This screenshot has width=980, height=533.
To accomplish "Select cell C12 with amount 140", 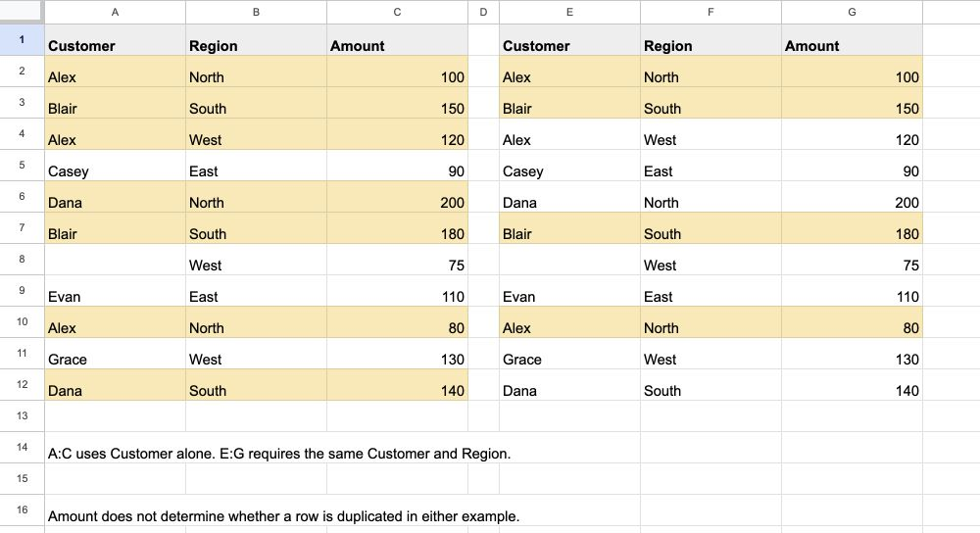I will pos(397,385).
